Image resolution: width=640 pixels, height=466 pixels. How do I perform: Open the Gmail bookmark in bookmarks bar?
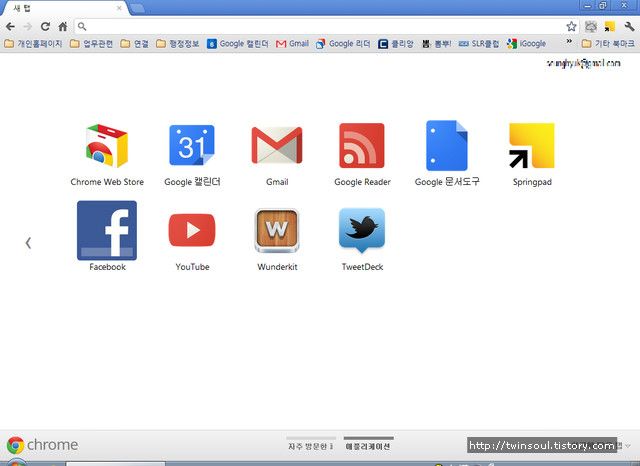pyautogui.click(x=292, y=44)
